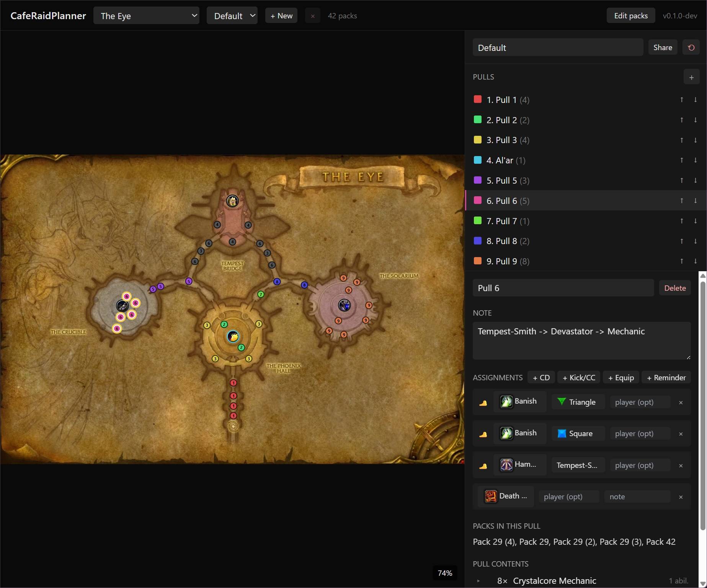Open the Default route dropdown
Screen dimensions: 707x588
(x=232, y=16)
